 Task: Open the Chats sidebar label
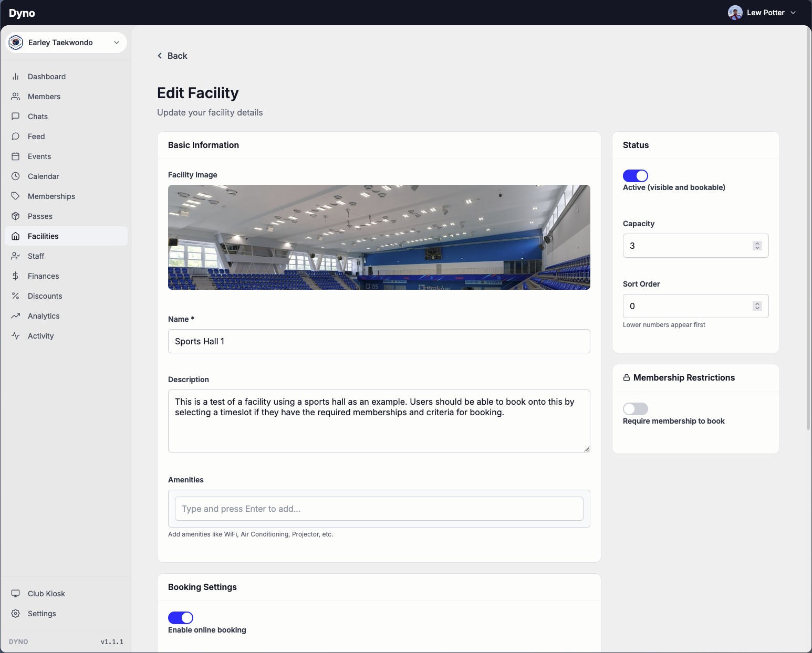(x=38, y=117)
